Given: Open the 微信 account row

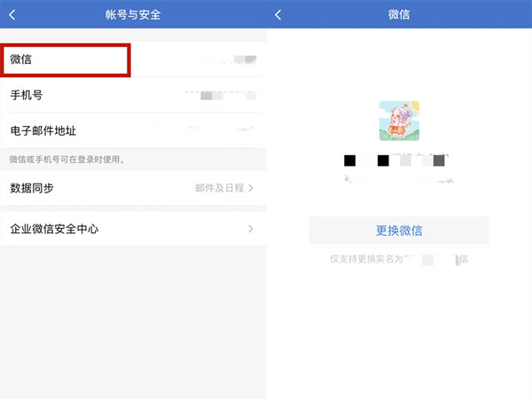Looking at the screenshot, I should 66,59.
